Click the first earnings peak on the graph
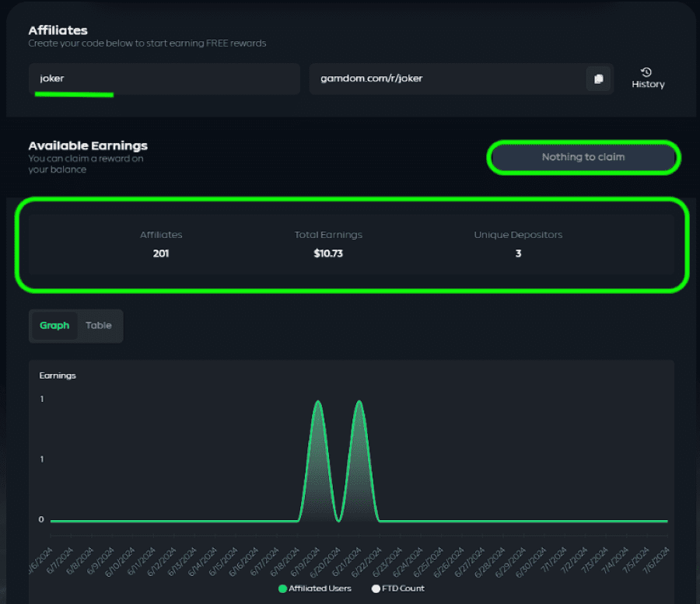 [x=318, y=402]
